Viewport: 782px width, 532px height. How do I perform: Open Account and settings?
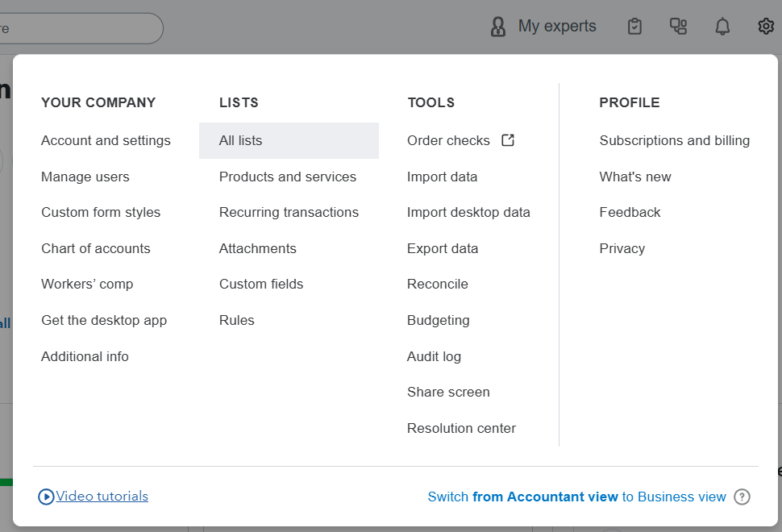pos(106,140)
